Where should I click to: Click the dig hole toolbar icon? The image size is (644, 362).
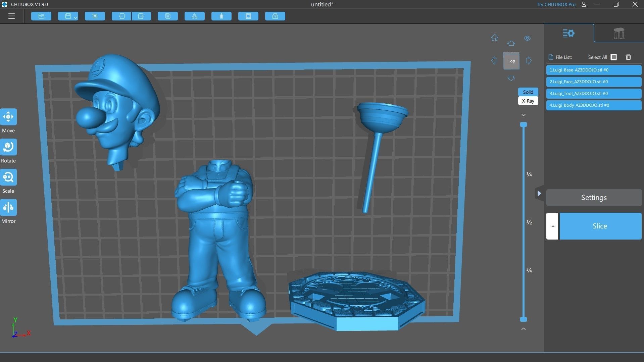[x=248, y=16]
